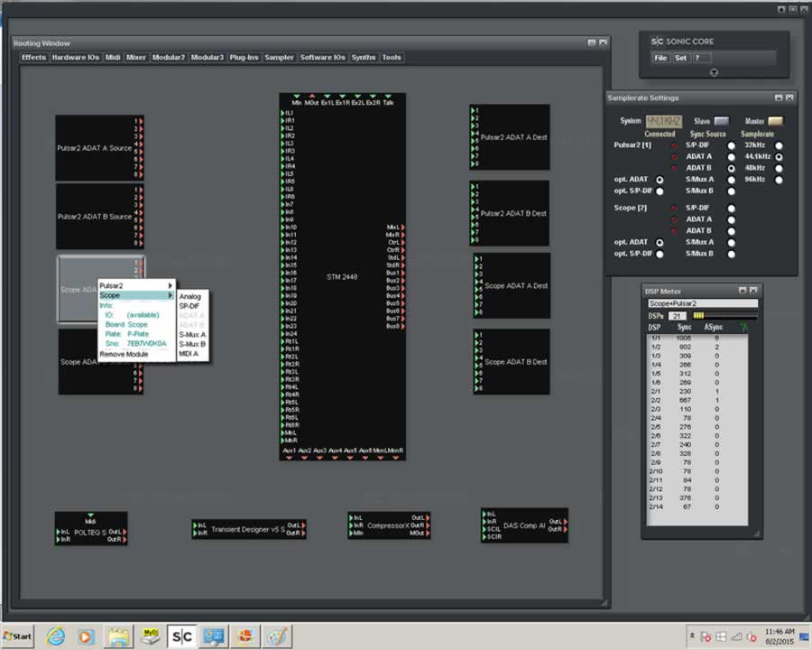
Task: Open the S|C Scope app from the taskbar
Action: pos(181,636)
